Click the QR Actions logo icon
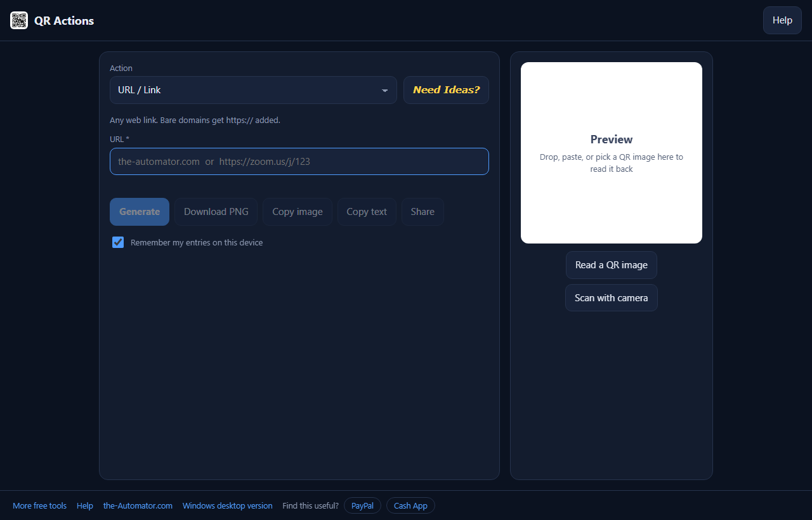Viewport: 812px width, 520px height. (19, 20)
